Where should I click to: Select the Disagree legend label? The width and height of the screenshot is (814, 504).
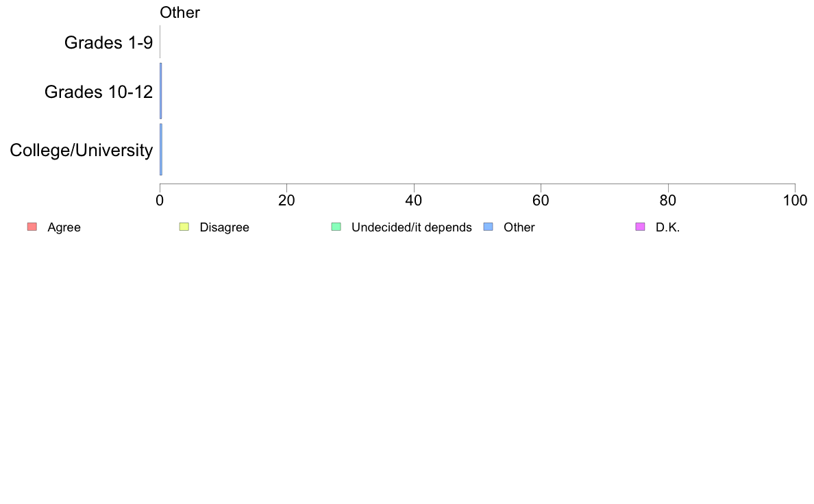224,227
